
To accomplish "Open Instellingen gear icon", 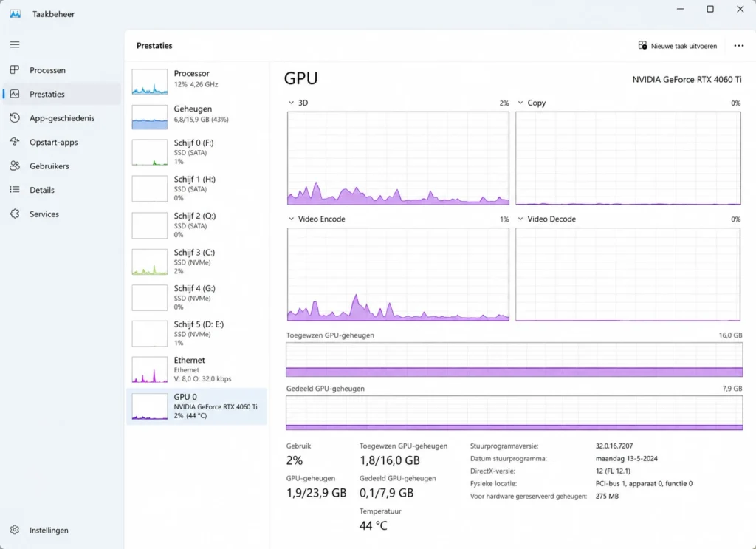I will tap(15, 530).
